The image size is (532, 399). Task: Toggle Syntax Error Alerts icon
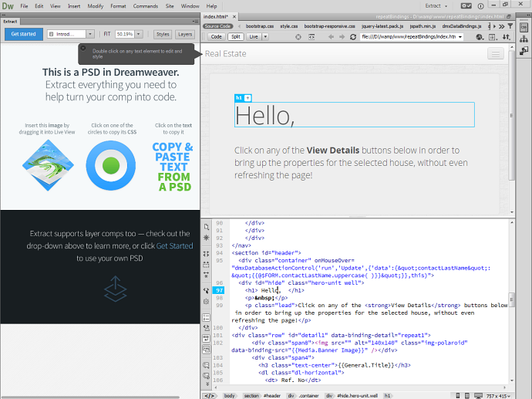(207, 349)
